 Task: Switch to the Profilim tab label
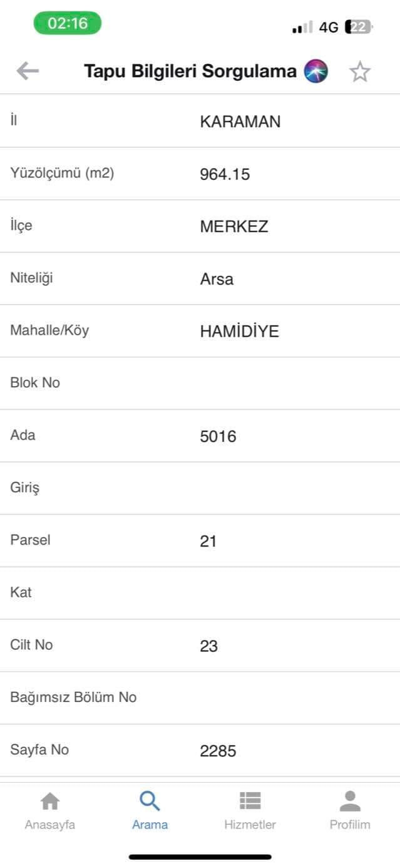(350, 825)
